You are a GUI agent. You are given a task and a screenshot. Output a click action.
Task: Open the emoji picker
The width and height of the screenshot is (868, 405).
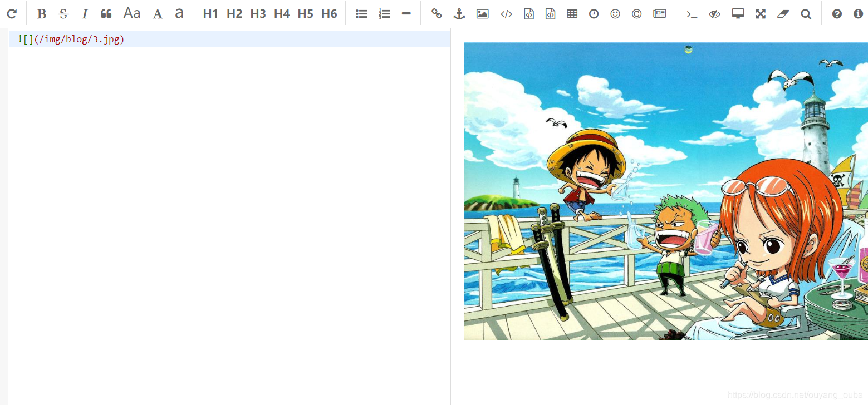tap(615, 14)
